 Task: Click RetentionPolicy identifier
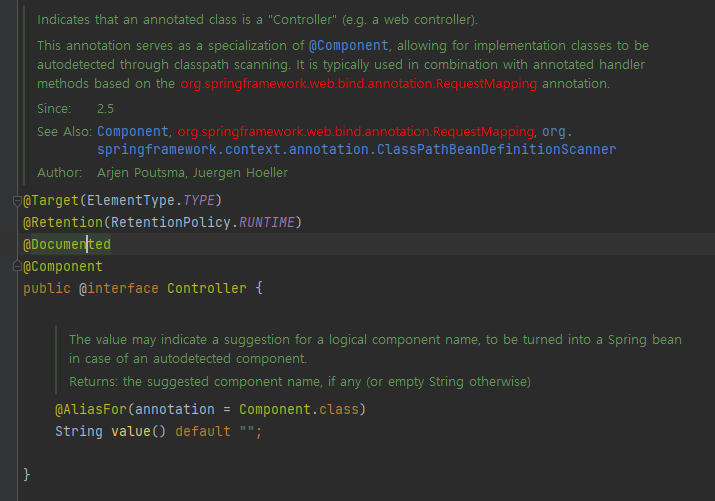[x=171, y=222]
